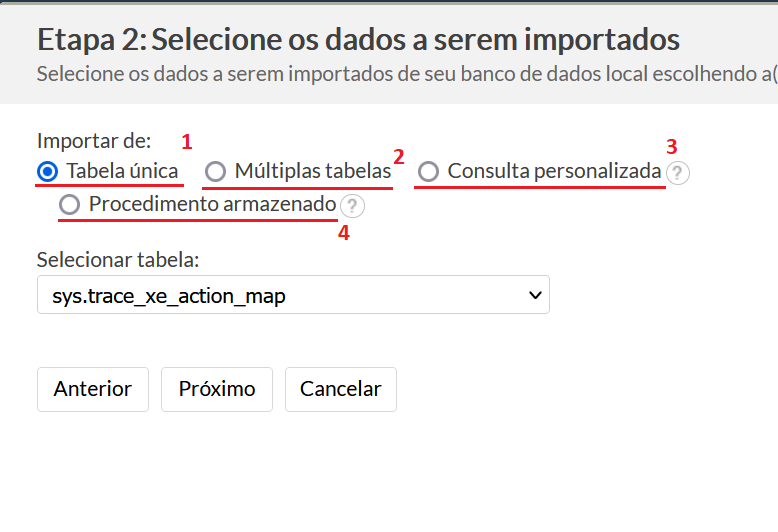Click the "Procedimento armazenado" label text

click(x=212, y=204)
